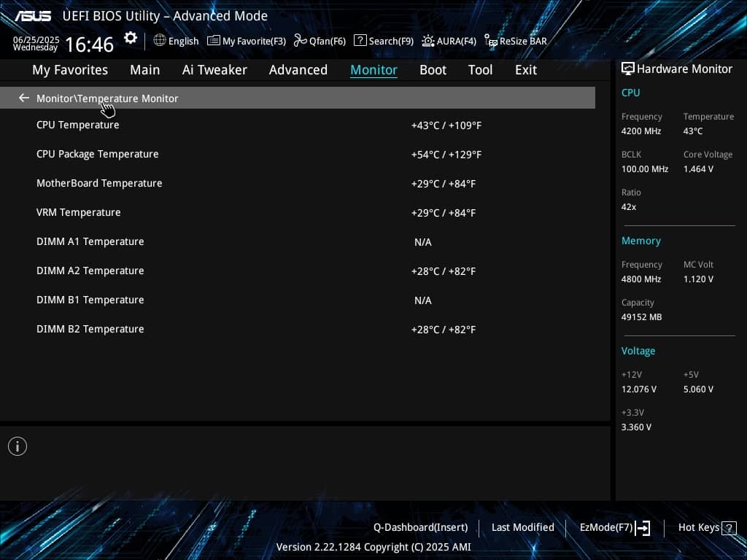The width and height of the screenshot is (747, 560).
Task: Click the ASUS logo
Action: click(32, 16)
